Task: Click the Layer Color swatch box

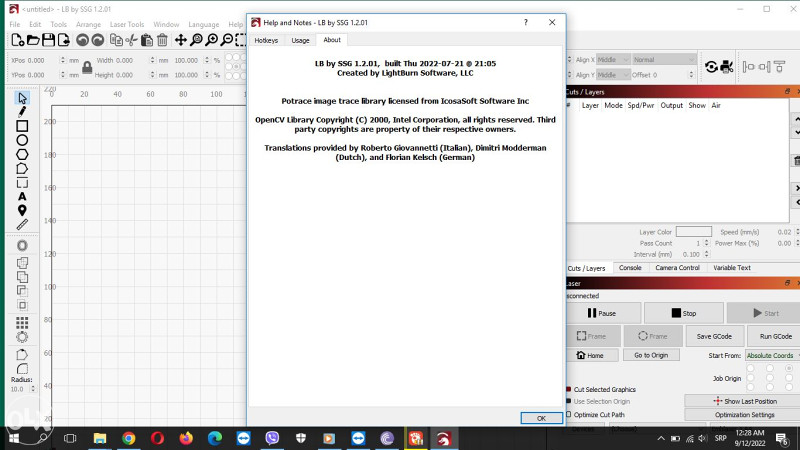Action: 693,232
